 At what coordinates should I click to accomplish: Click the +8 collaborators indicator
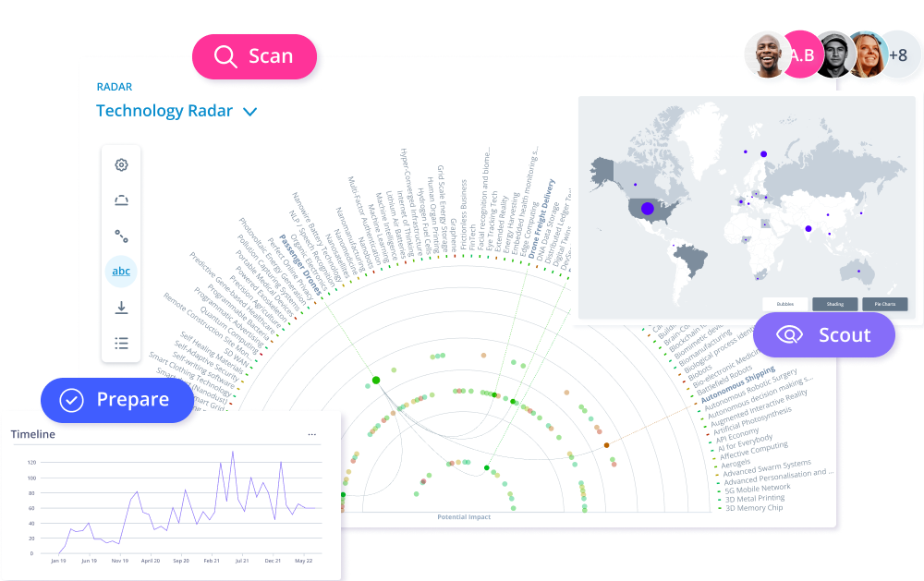coord(897,54)
